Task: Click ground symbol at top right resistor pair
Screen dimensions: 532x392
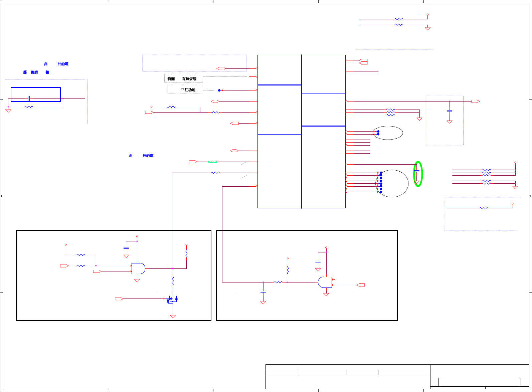Action: 427,28
